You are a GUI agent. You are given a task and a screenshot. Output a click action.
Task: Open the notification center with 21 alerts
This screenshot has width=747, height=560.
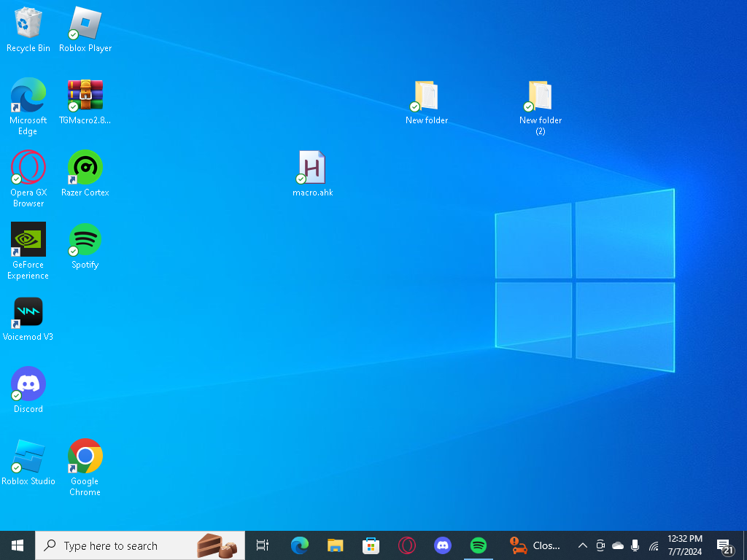(x=724, y=545)
